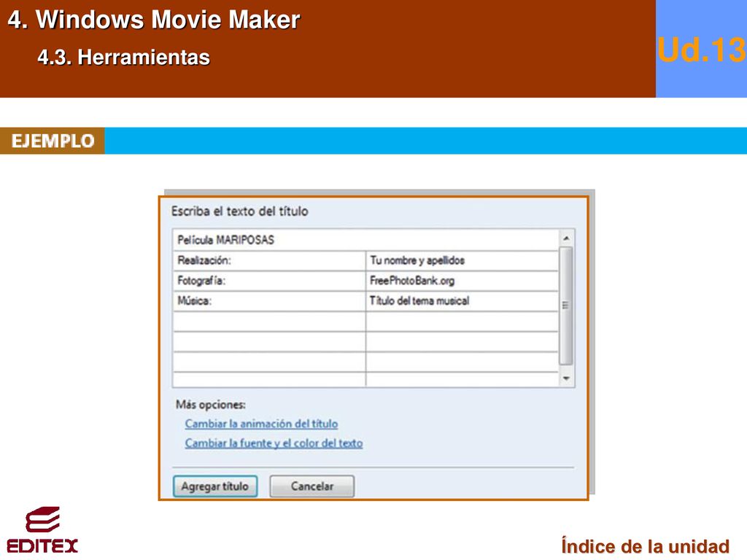Click the scrollbar down arrow in title text box
This screenshot has height=560, width=747.
566,378
